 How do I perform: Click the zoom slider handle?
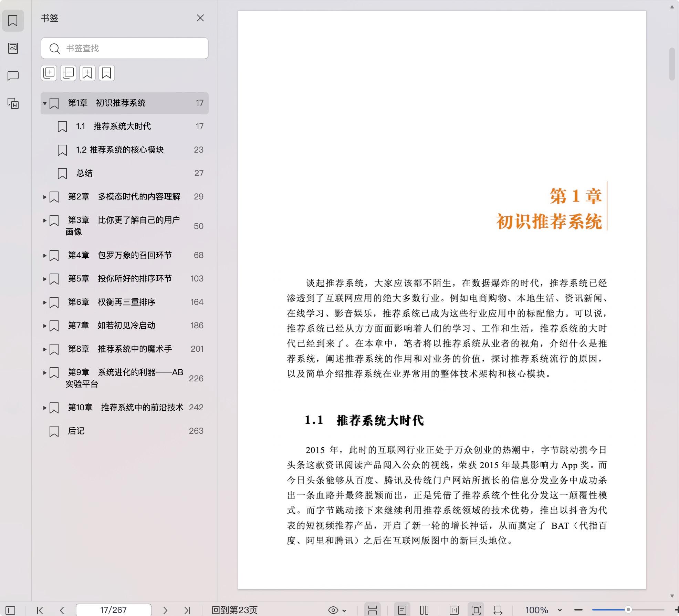point(628,610)
